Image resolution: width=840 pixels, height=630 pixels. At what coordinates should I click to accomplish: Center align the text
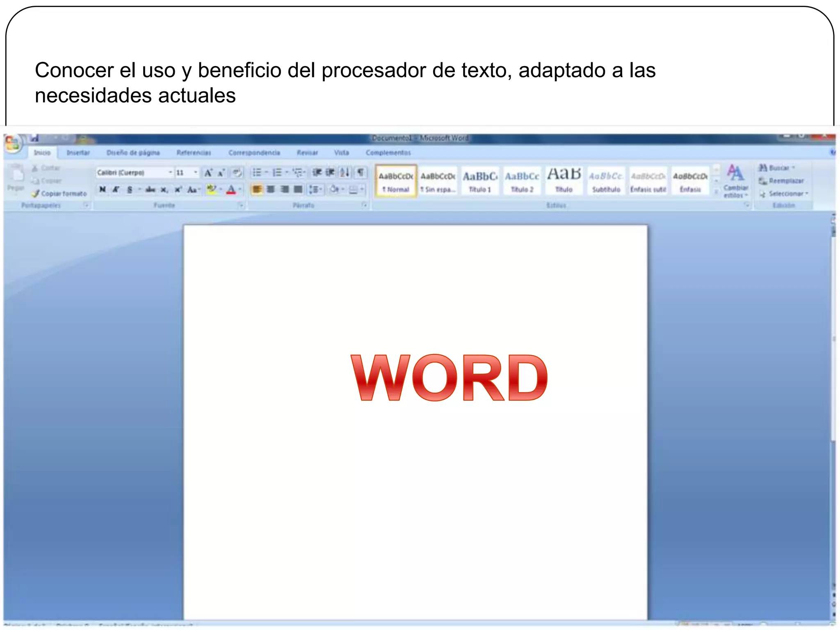click(x=271, y=189)
